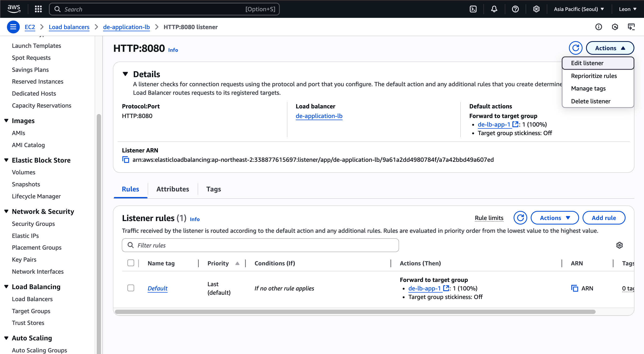Viewport: 644px width, 354px height.
Task: Open the AWS services grid menu
Action: pyautogui.click(x=38, y=9)
